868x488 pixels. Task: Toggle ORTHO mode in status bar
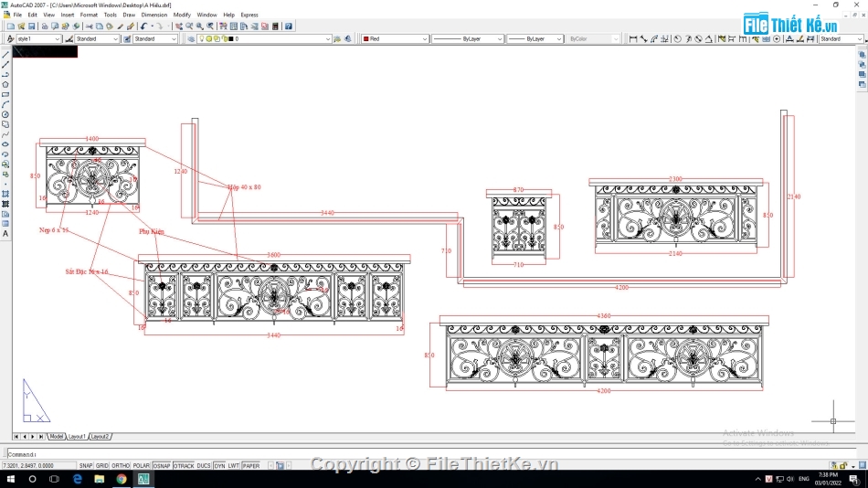click(121, 466)
